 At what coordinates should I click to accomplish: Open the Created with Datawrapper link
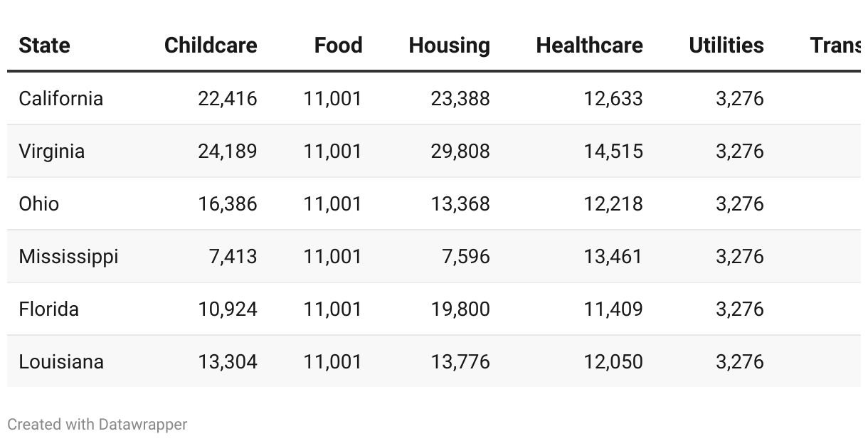tap(97, 425)
